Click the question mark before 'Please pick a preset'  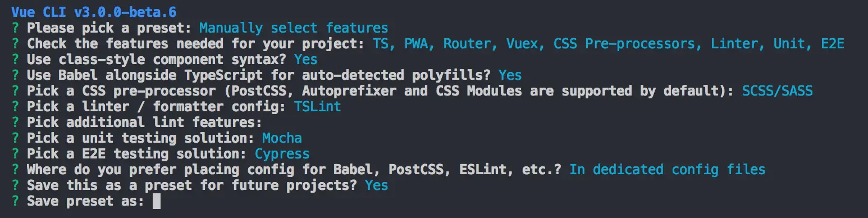(15, 28)
